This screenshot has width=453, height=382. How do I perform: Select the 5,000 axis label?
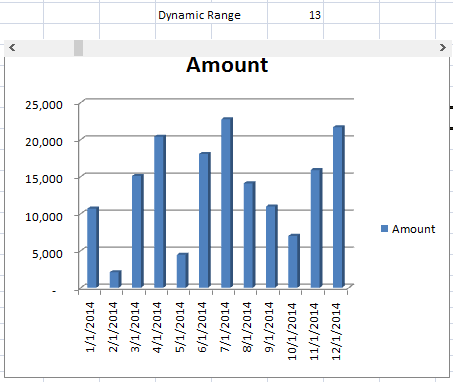pos(47,254)
